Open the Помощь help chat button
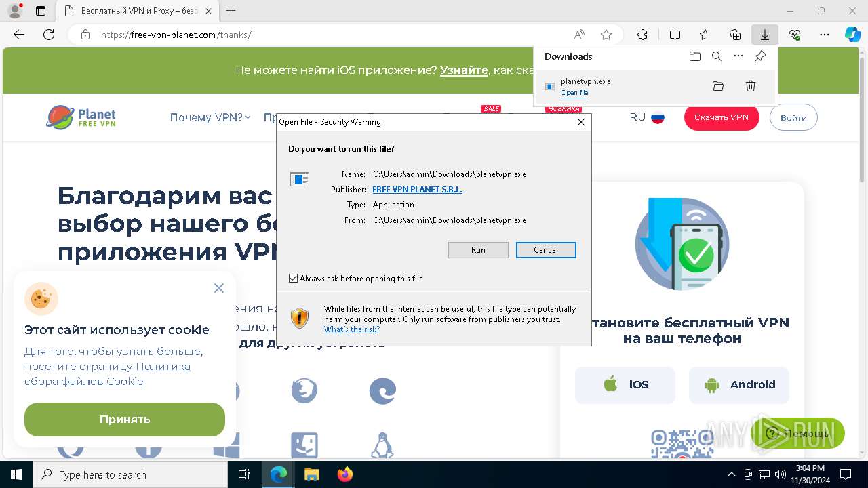This screenshot has height=488, width=868. click(x=797, y=433)
